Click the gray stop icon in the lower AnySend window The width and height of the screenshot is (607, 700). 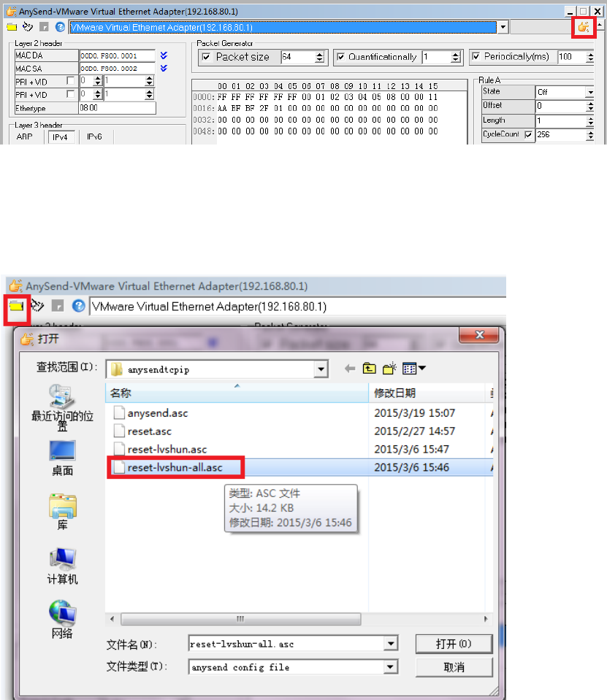click(58, 306)
